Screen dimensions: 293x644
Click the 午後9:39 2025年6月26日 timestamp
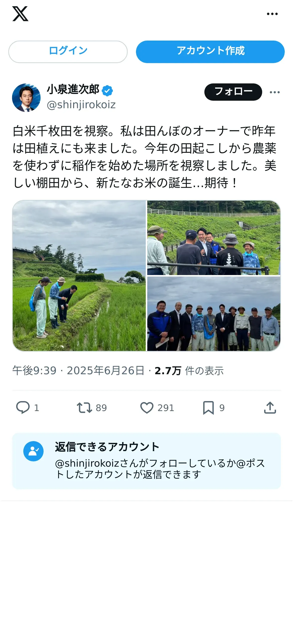pyautogui.click(x=78, y=371)
